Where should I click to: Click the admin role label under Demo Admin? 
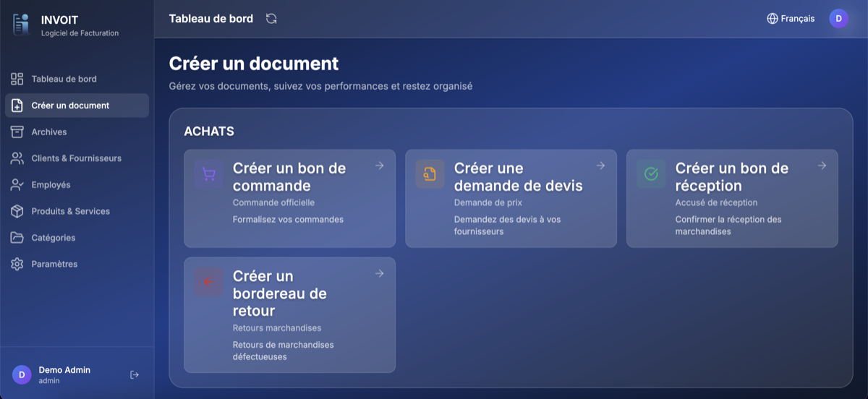pos(49,381)
